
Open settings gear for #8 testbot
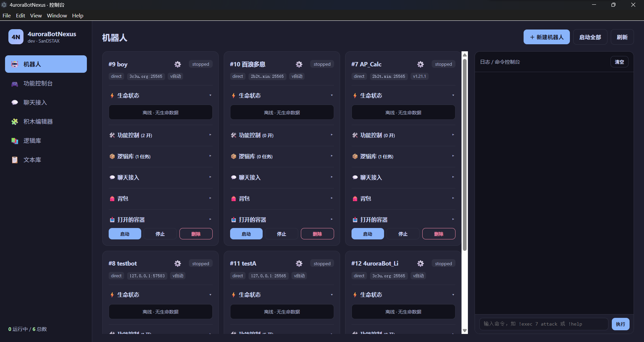point(178,264)
